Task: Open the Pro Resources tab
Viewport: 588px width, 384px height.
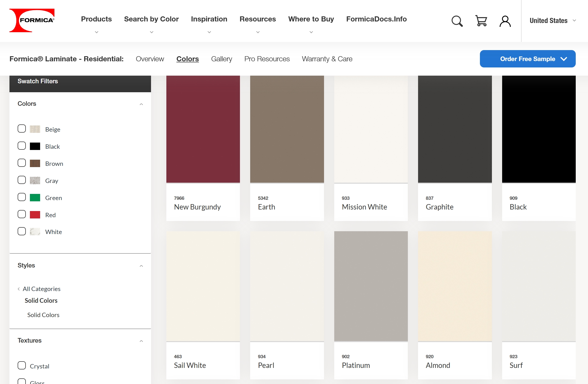Action: pyautogui.click(x=267, y=59)
